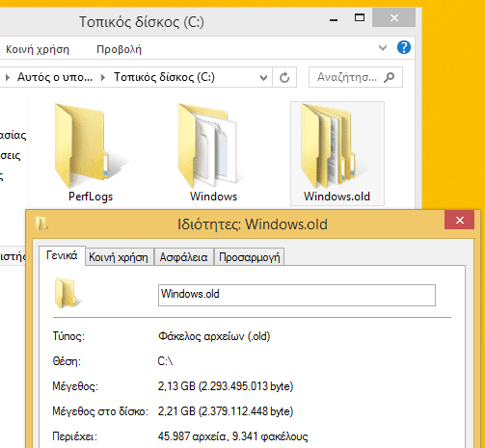Click the location value 'C:\'

click(x=165, y=361)
